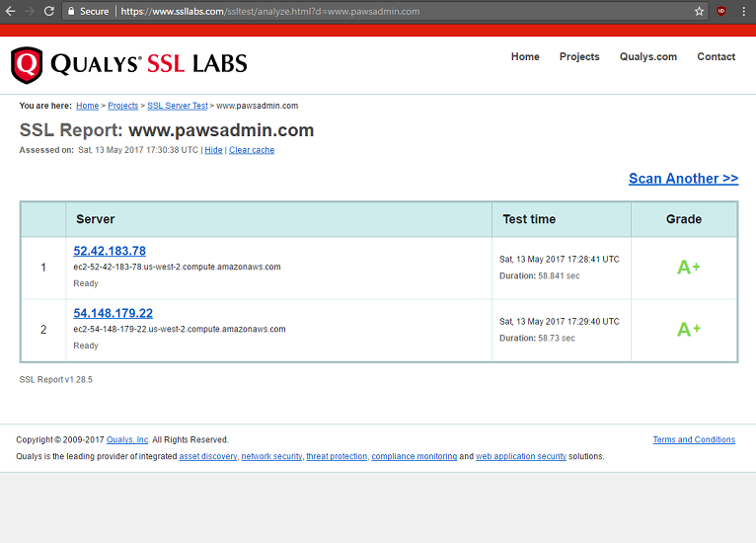Image resolution: width=756 pixels, height=543 pixels.
Task: Click the A+ grade for 54.148.179.22
Action: [689, 329]
